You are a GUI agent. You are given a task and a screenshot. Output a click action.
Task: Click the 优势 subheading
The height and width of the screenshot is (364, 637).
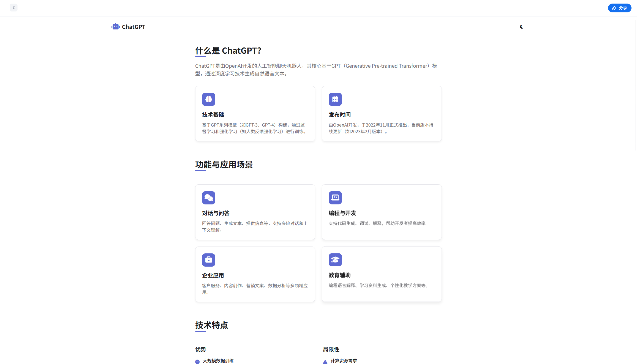pyautogui.click(x=201, y=349)
